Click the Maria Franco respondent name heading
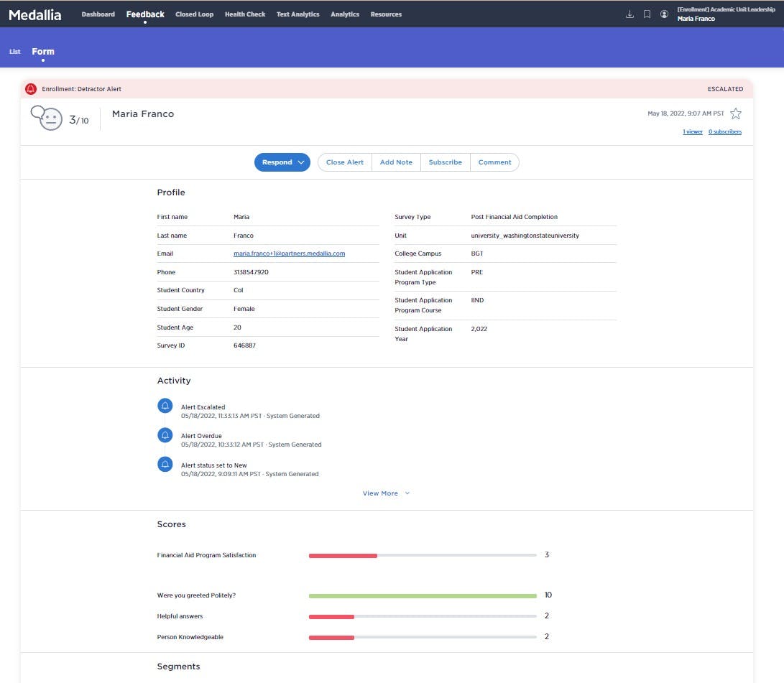Screen dimensions: 784x683 pos(143,114)
